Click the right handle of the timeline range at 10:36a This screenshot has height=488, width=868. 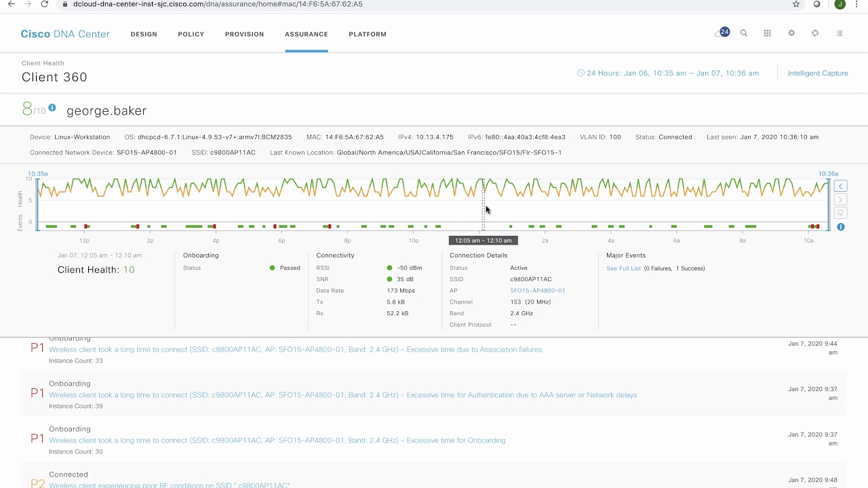click(x=829, y=203)
